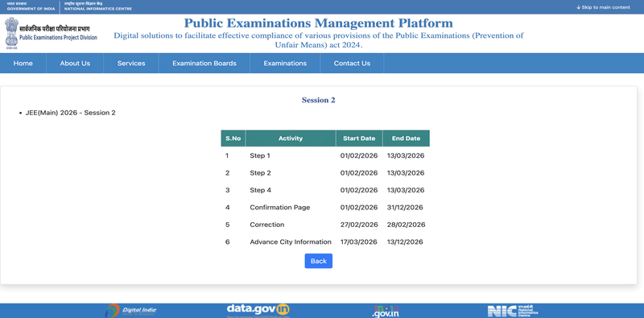Click serial number 1 in the table
Screen dimensions: 644x318
point(227,155)
